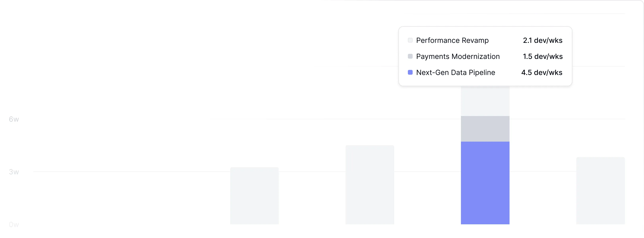Click the 6w y-axis label
This screenshot has height=238, width=644.
point(14,119)
